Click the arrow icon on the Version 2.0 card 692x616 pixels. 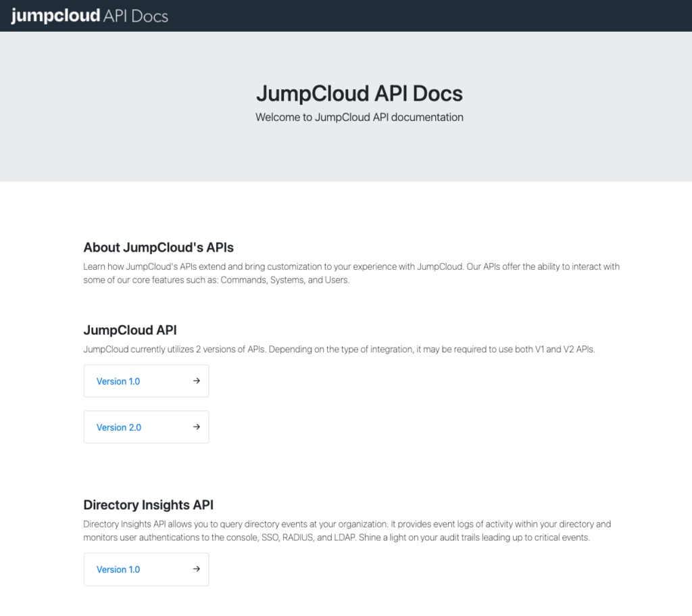tap(197, 427)
